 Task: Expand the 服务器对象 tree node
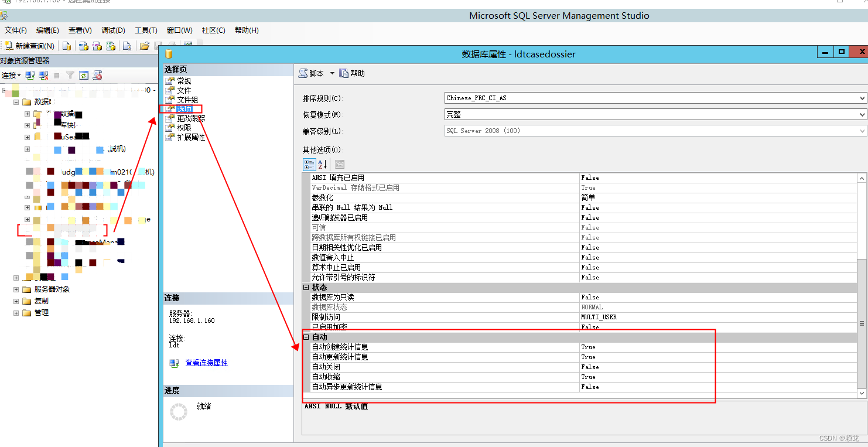[15, 289]
